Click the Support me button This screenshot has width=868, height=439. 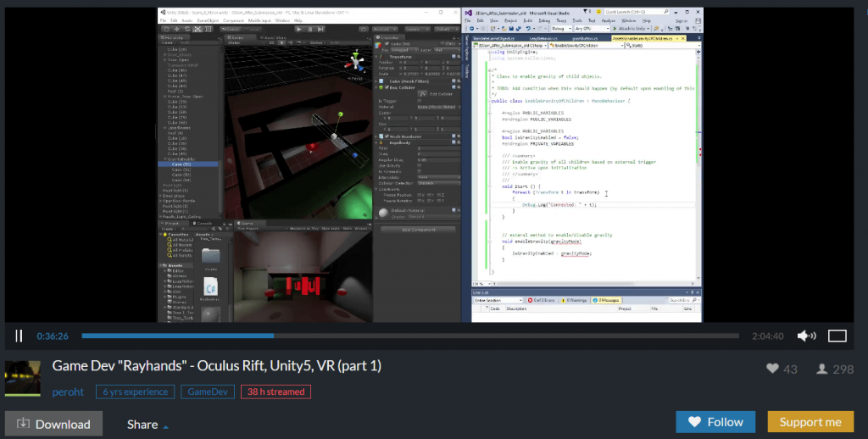click(x=810, y=422)
